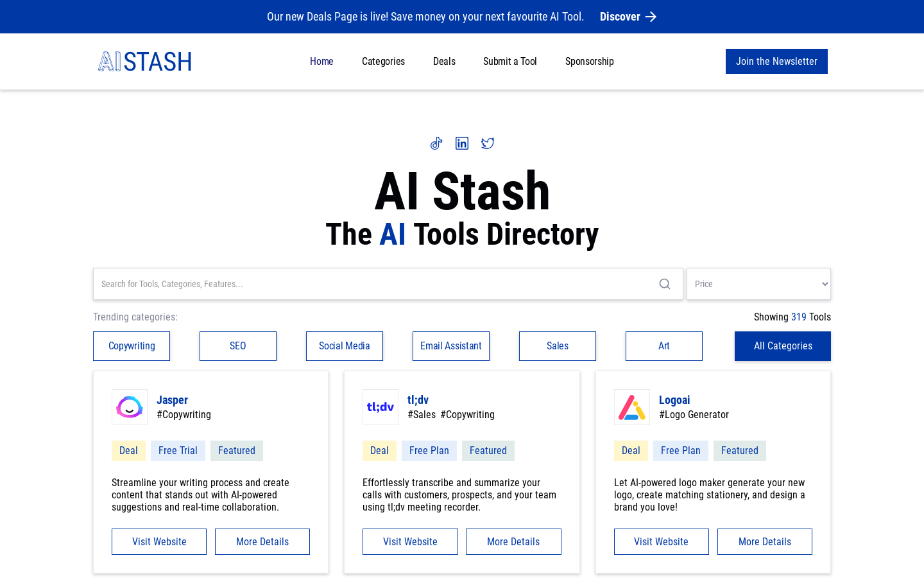The width and height of the screenshot is (924, 578).
Task: Click the search magnifier icon
Action: [665, 284]
